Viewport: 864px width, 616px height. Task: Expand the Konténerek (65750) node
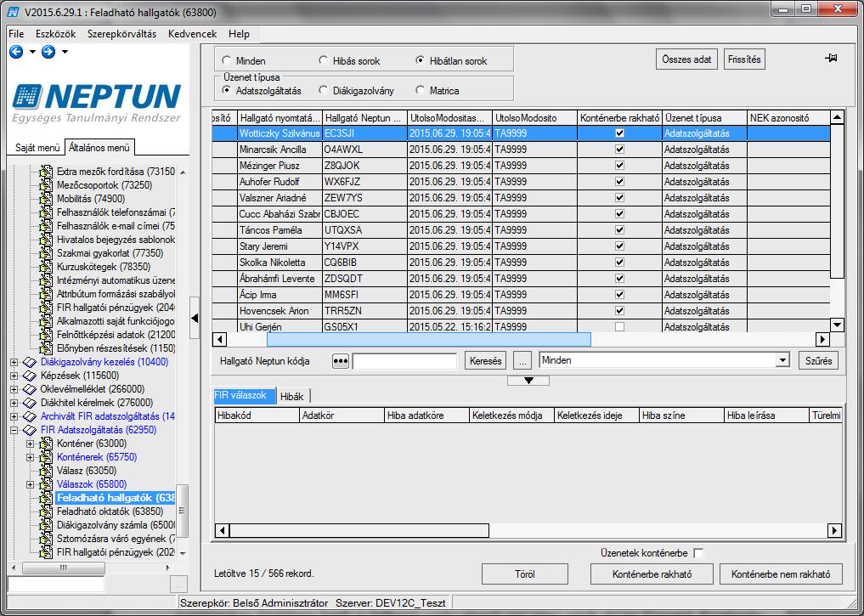click(x=31, y=457)
